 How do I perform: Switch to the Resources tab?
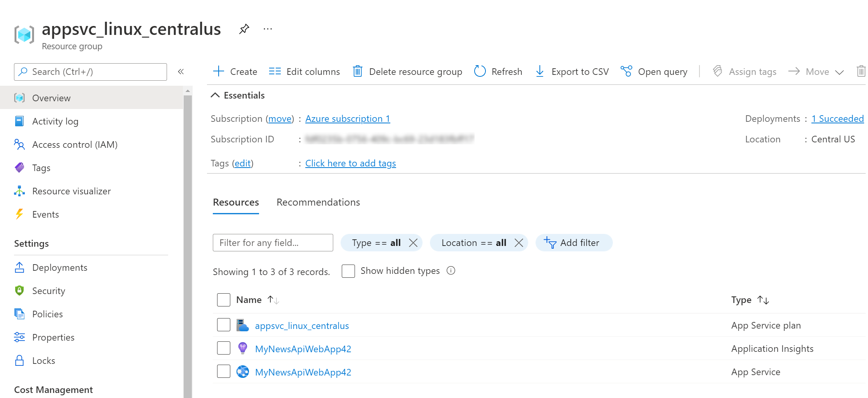point(236,202)
